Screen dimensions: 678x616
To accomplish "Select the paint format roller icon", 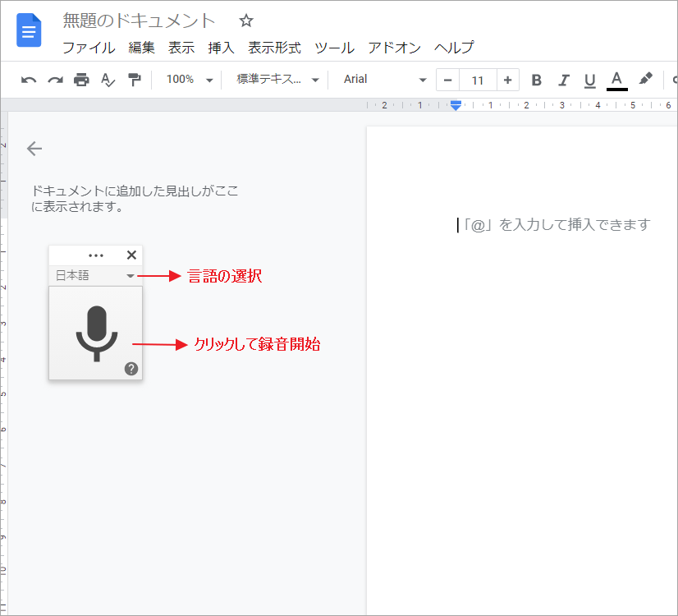I will point(135,80).
